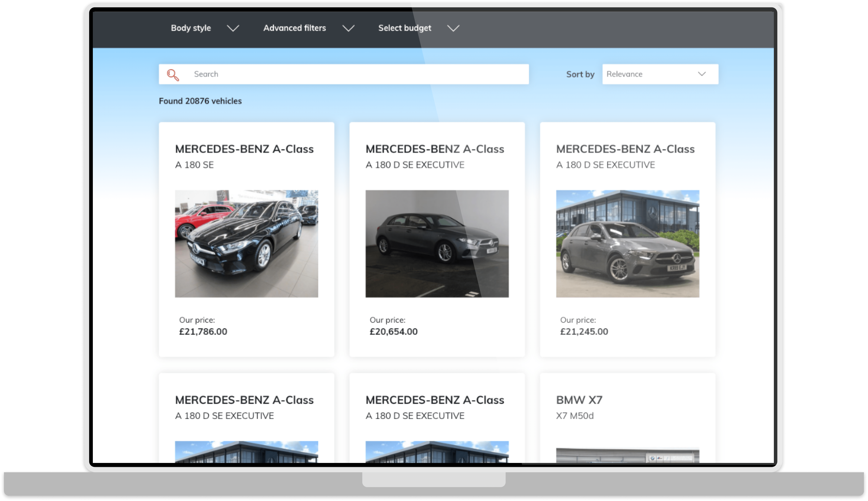Open the MERCEDES-BENZ A-Class A 180 SE title
This screenshot has height=501, width=868.
click(244, 149)
